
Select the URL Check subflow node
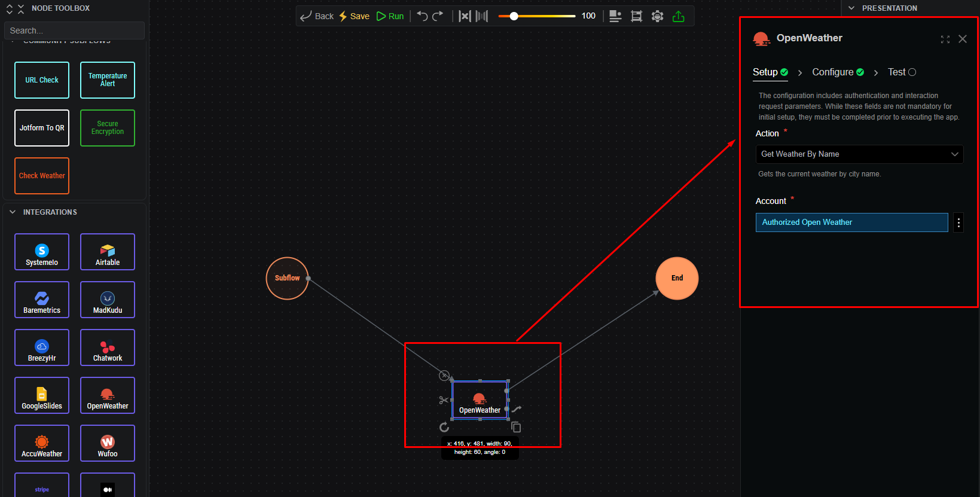(x=42, y=80)
